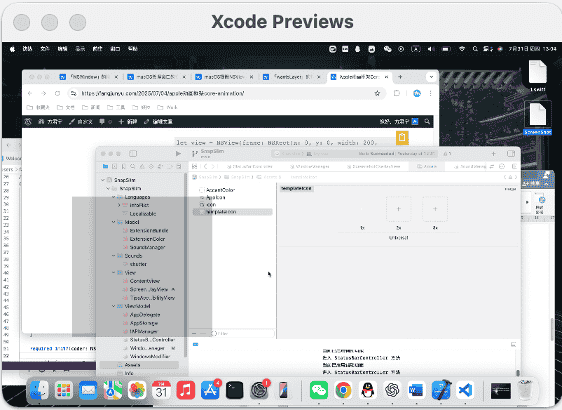Viewport: 562px width, 410px height.
Task: Switch to the second Chrome tab
Action: 157,77
